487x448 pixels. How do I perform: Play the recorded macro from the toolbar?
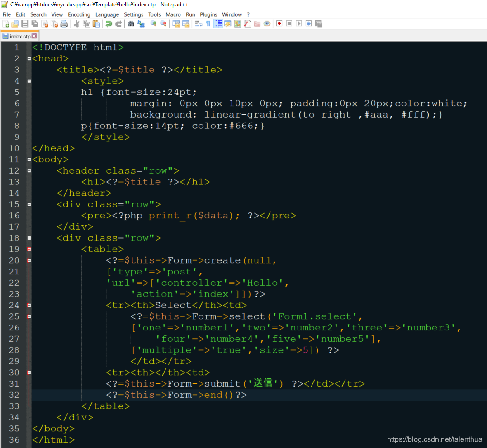coord(299,24)
